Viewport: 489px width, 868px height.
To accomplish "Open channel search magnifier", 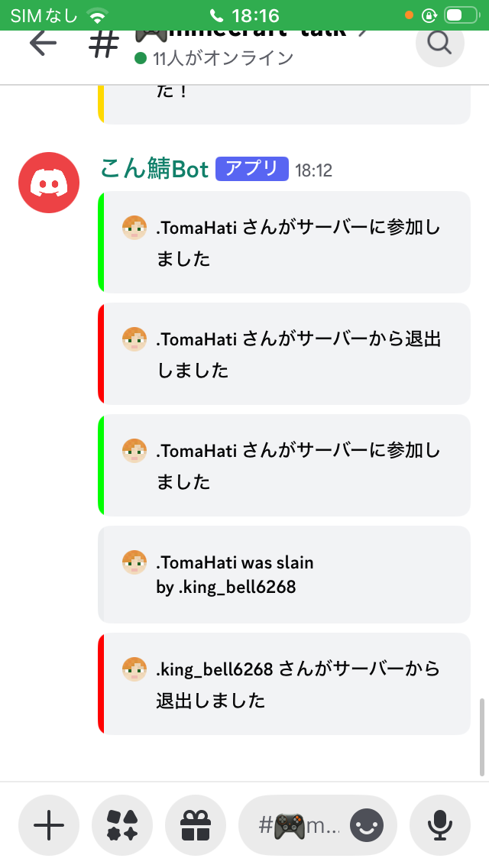I will click(x=439, y=43).
